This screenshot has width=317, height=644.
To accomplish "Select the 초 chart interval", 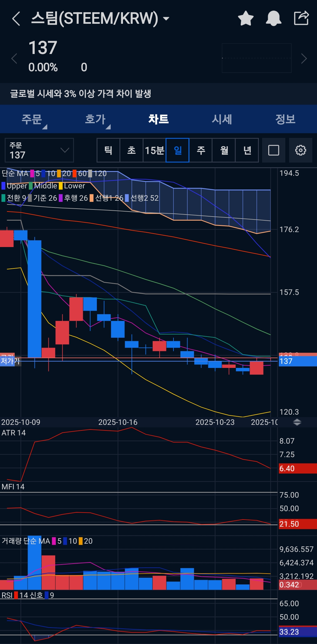I will point(131,150).
